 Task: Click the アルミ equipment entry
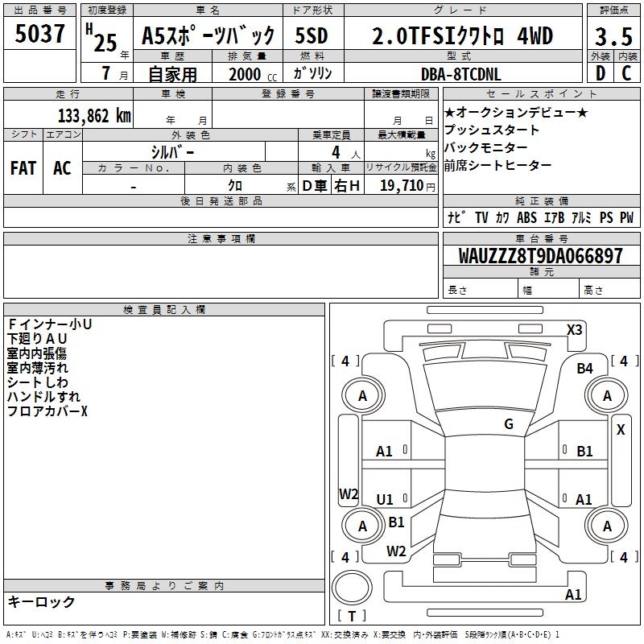581,217
